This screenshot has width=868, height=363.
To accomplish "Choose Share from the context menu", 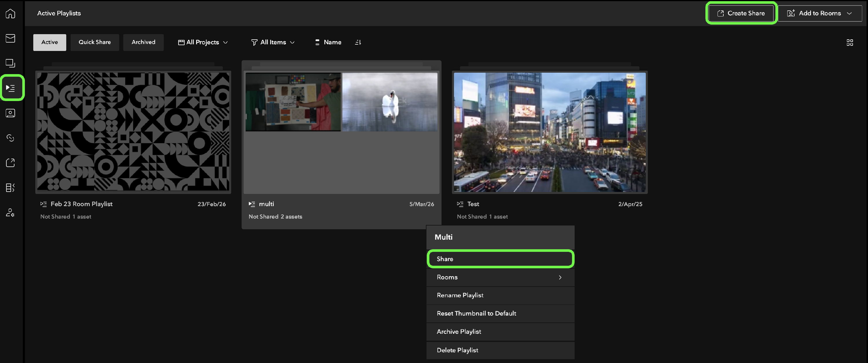I will tap(500, 259).
